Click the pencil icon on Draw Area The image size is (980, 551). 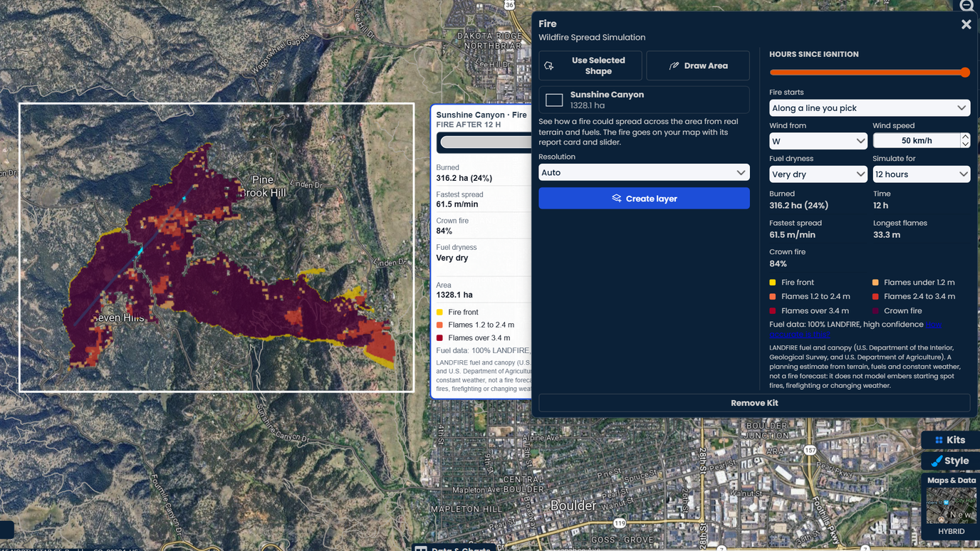[x=674, y=65]
